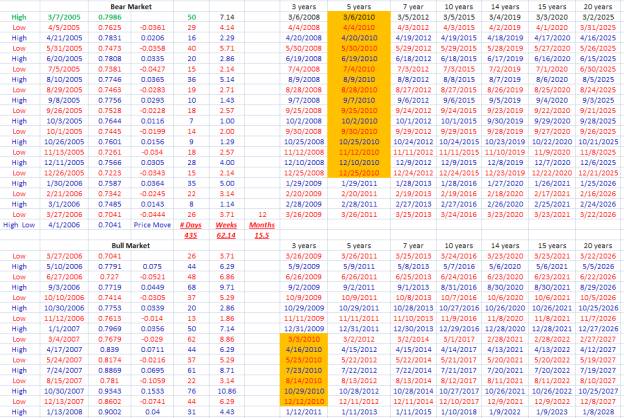Screen dimensions: 624x418
Task: Select the price cell 0.839
Action: click(110, 350)
